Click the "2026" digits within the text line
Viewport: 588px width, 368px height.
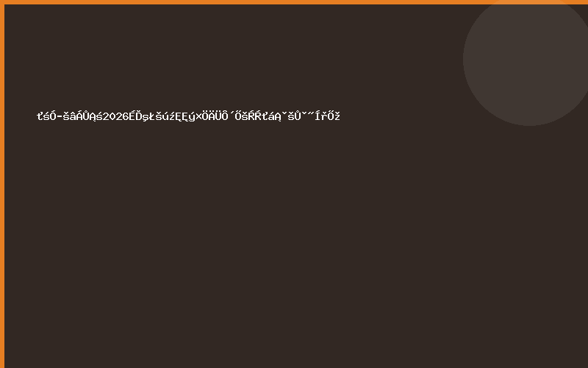tap(116, 116)
